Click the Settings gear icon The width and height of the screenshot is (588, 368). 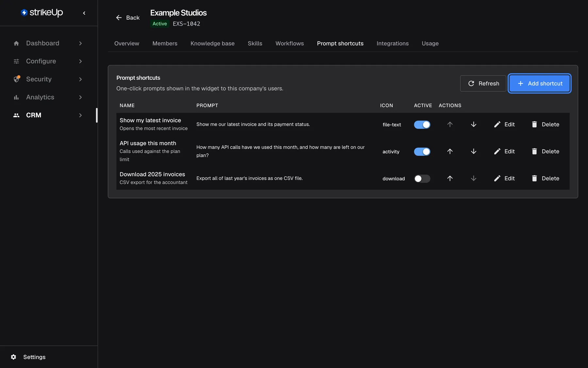[13, 357]
